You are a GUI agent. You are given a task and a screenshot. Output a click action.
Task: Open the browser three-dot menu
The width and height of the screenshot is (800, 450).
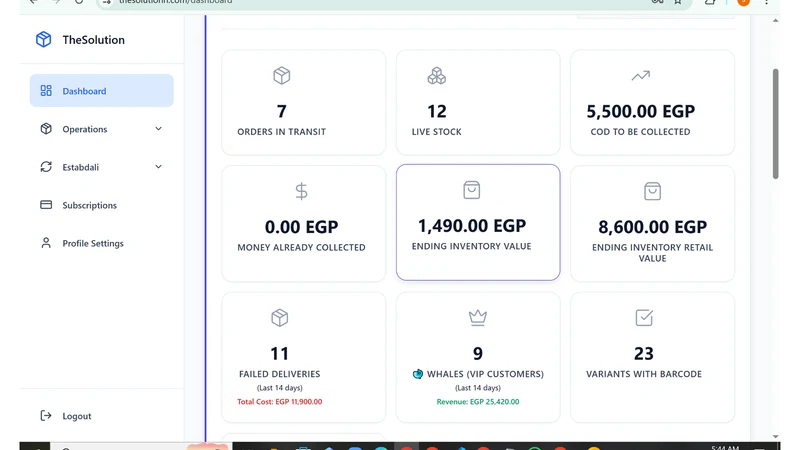click(766, 2)
